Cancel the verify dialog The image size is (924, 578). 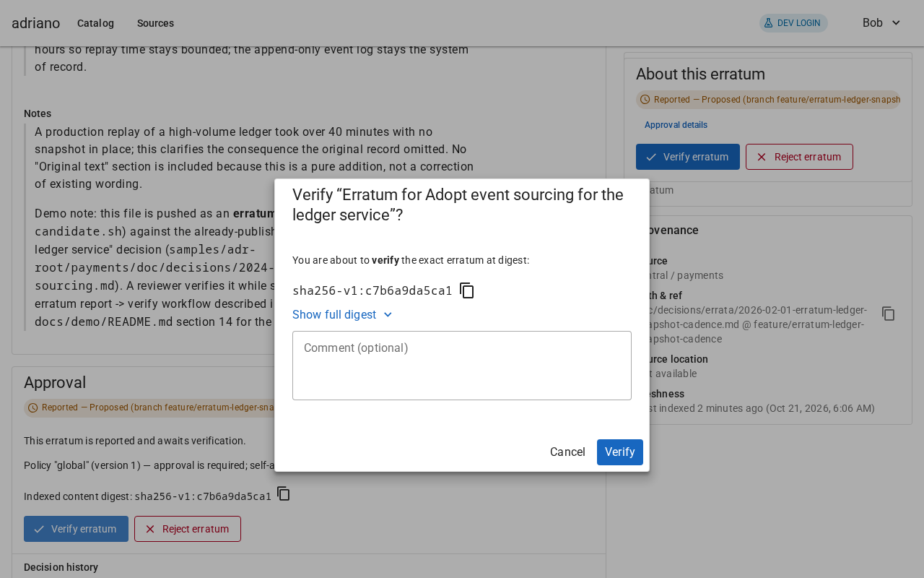[x=567, y=452]
